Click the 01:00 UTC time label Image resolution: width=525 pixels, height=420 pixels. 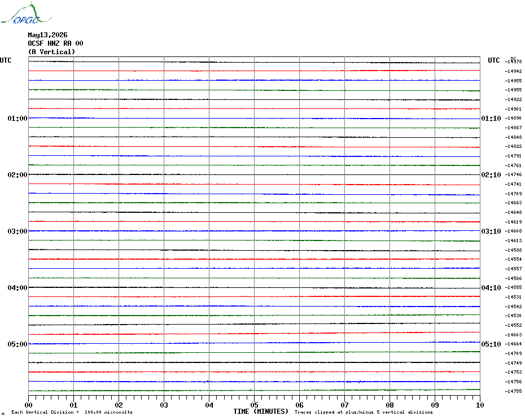point(17,119)
